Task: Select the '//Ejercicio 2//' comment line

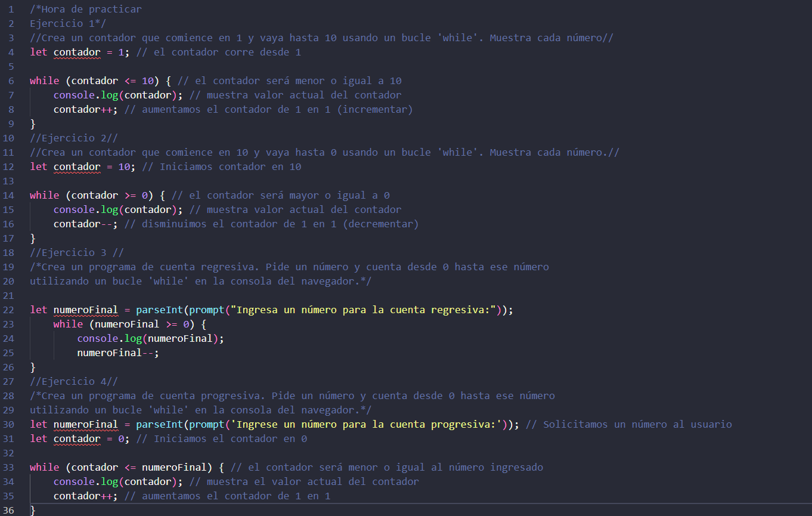Action: [x=74, y=138]
